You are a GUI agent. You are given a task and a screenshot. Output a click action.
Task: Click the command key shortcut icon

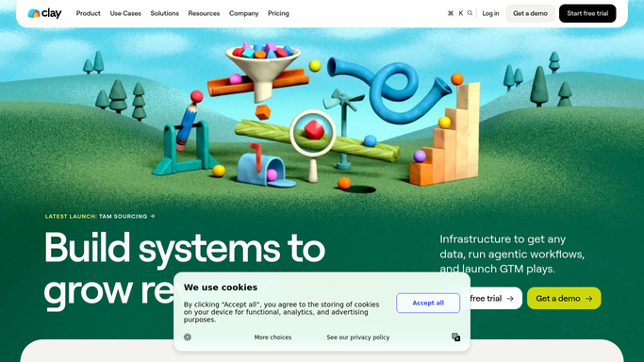[451, 13]
